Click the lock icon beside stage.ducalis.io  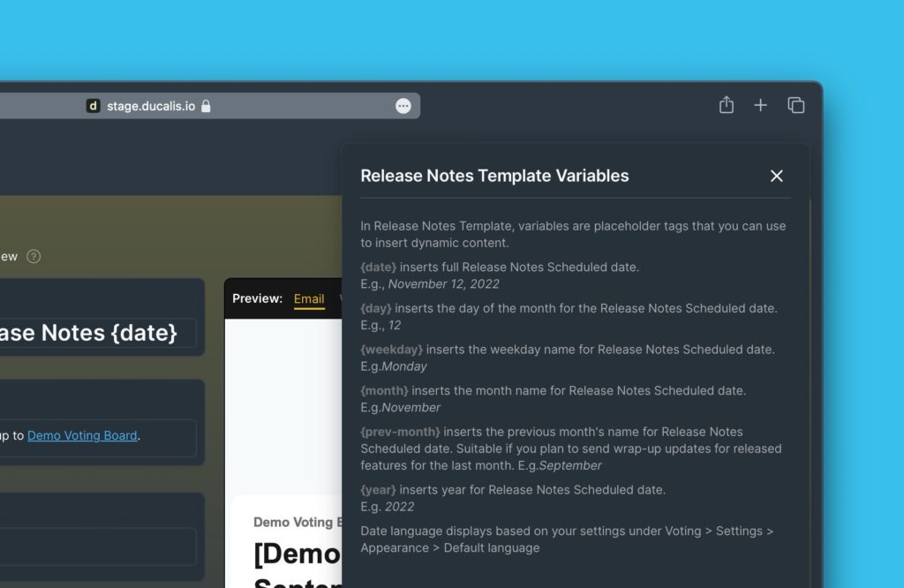pos(206,106)
